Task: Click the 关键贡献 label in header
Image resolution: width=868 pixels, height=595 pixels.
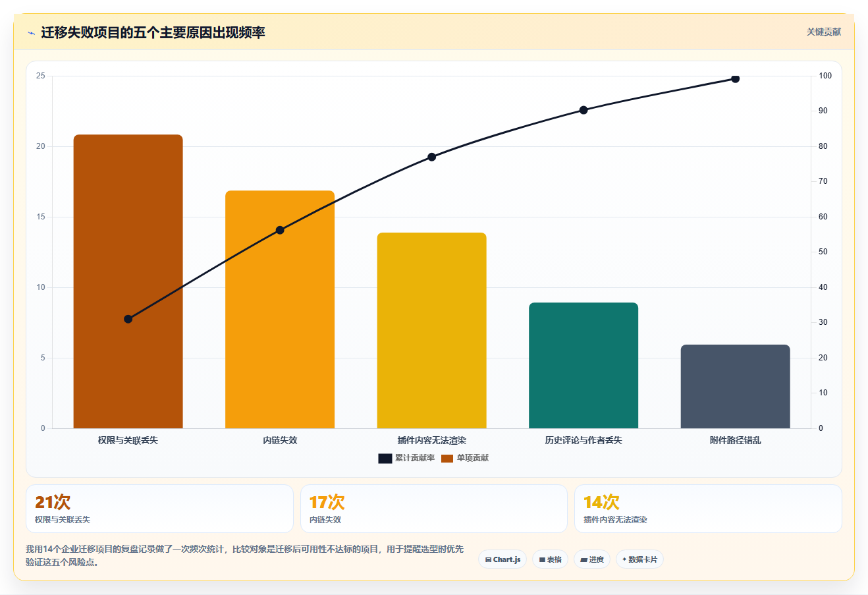Action: point(824,32)
